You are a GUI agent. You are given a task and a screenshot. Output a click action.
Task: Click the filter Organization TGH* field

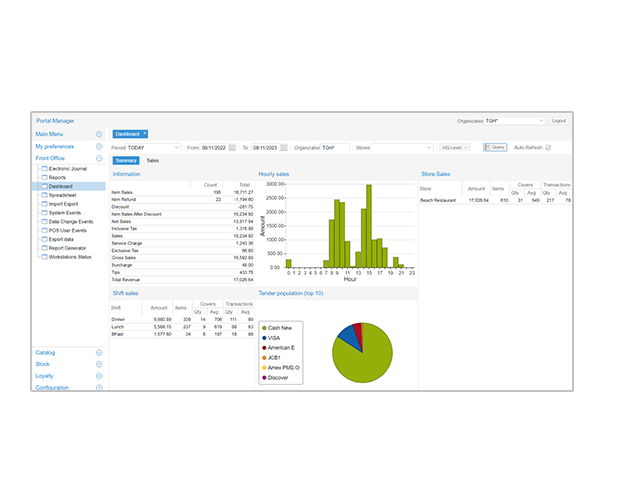[335, 148]
